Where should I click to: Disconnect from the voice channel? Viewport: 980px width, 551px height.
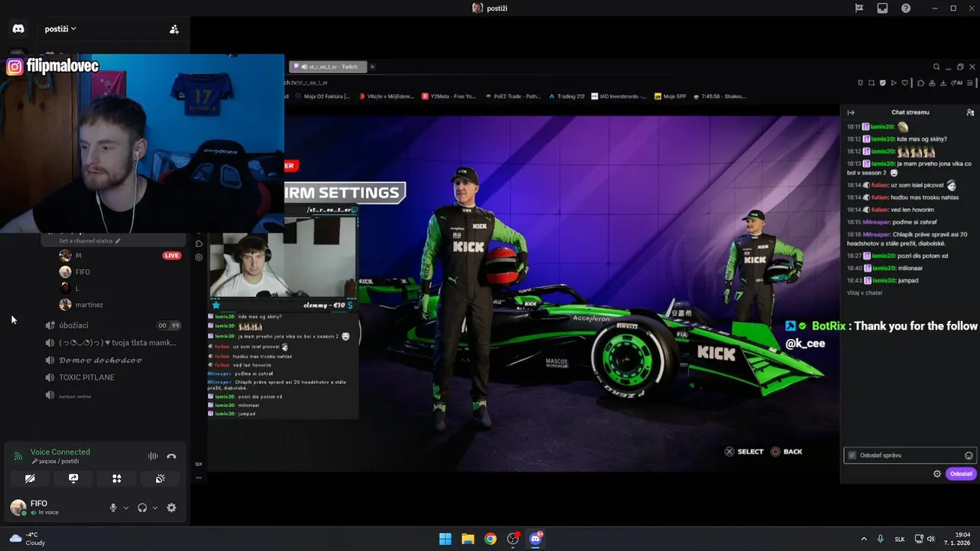(171, 456)
